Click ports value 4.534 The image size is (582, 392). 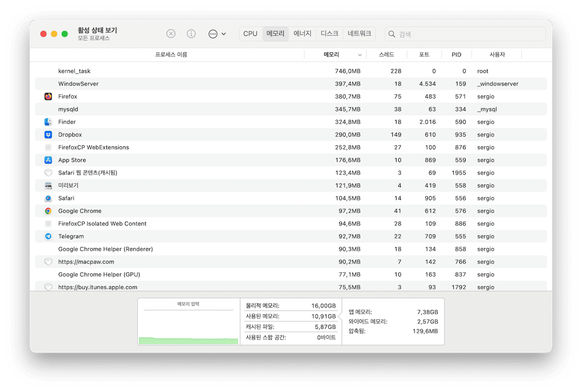click(427, 84)
